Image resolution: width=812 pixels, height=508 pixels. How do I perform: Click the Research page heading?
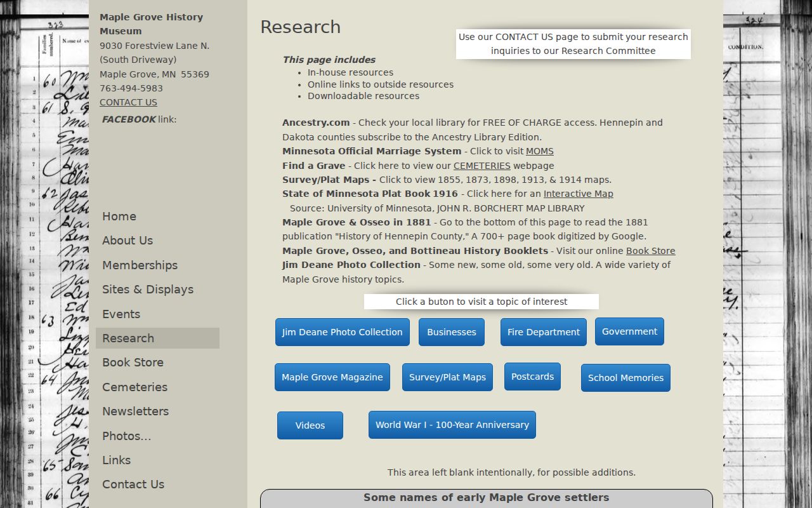301,27
